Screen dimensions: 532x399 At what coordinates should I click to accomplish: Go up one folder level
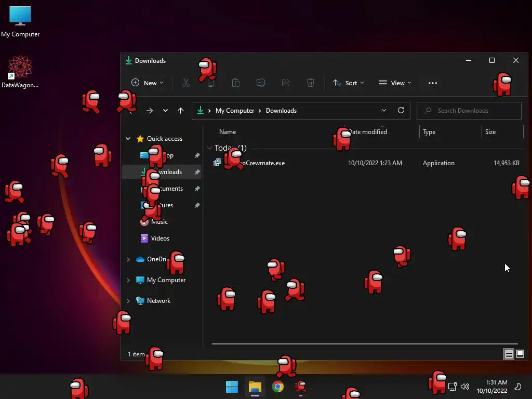(180, 111)
